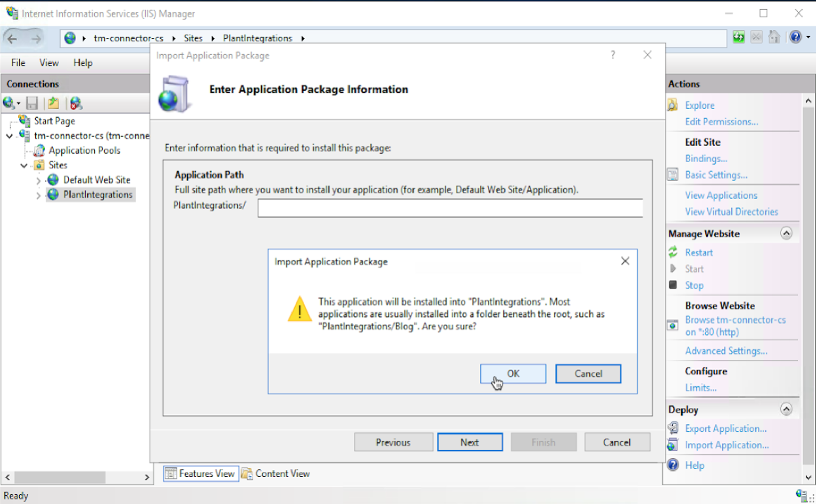Viewport: 816px width, 504px height.
Task: Click inside the Application Path text field
Action: click(449, 208)
